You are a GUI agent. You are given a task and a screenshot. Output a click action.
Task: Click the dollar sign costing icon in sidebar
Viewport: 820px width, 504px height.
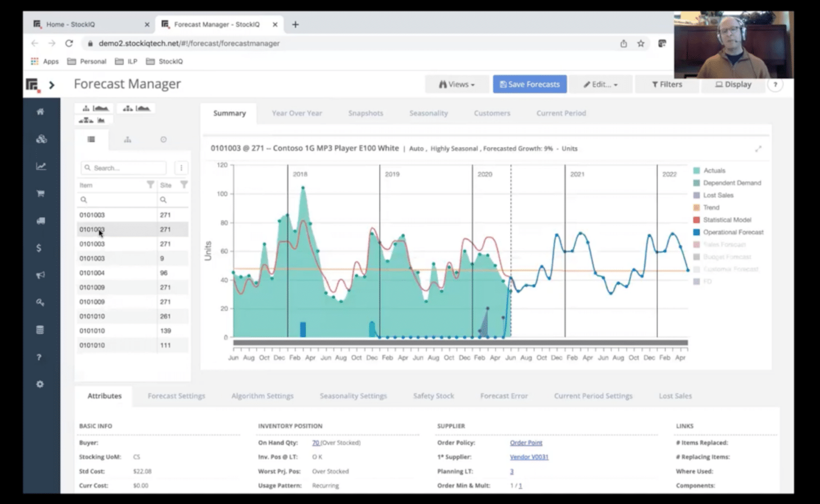40,247
